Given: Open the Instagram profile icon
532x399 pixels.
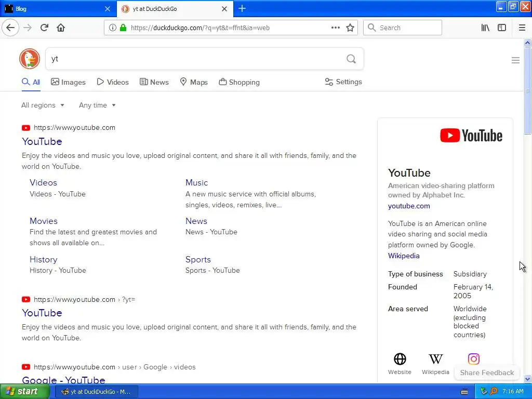Looking at the screenshot, I should tap(474, 359).
